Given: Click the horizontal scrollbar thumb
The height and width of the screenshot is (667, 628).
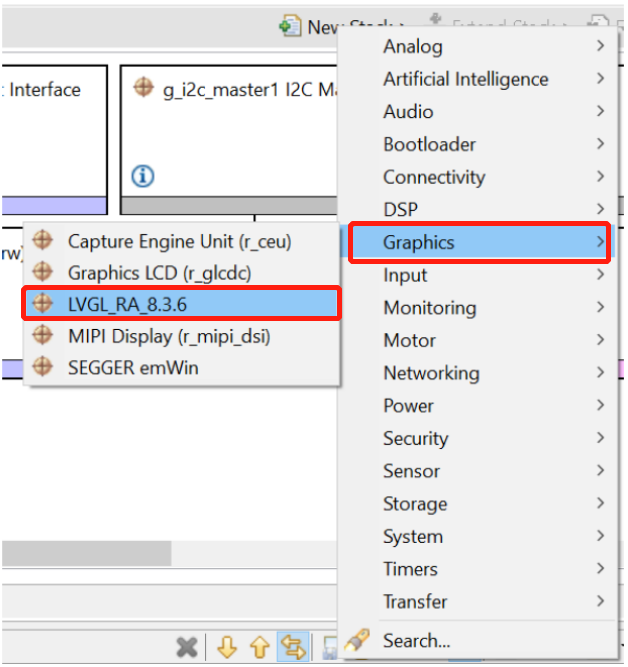Looking at the screenshot, I should click(x=86, y=553).
